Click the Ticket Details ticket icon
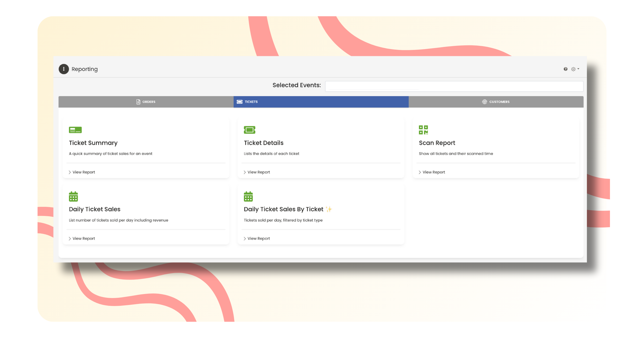Image resolution: width=644 pixels, height=338 pixels. click(249, 130)
